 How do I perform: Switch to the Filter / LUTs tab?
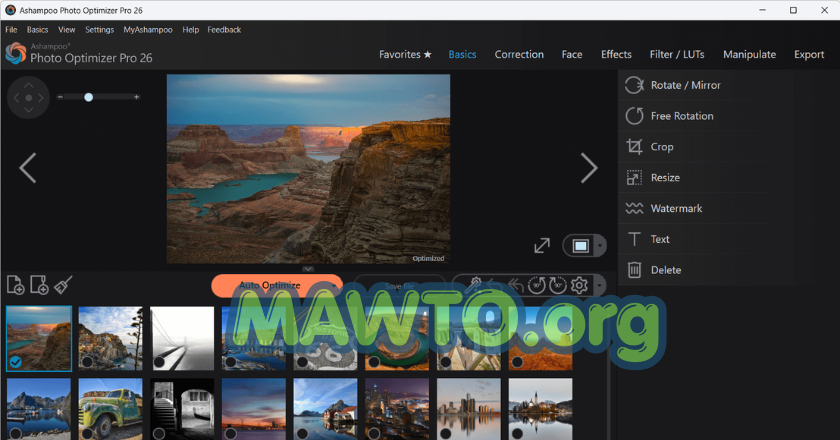[677, 54]
